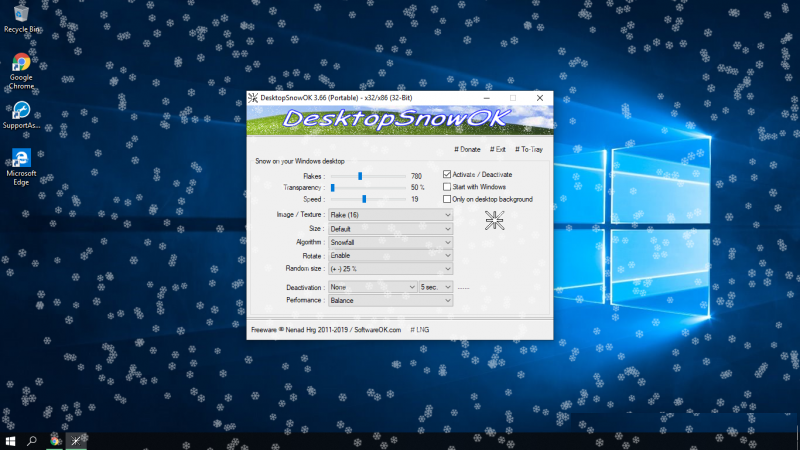Image resolution: width=800 pixels, height=450 pixels.
Task: Open the Image / Texture dropdown
Action: (390, 215)
